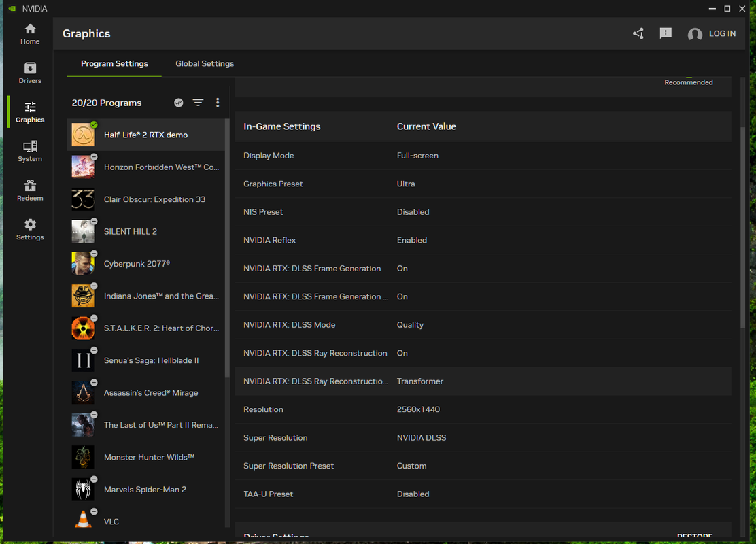Click the S.T.A.L.K.E.R. 2 radiation icon

(84, 328)
